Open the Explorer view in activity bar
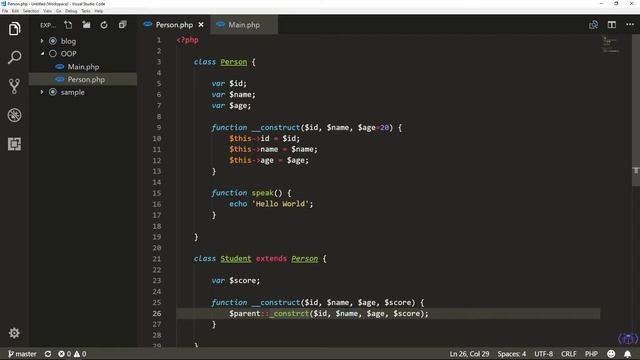Image resolution: width=640 pixels, height=360 pixels. pos(14,29)
